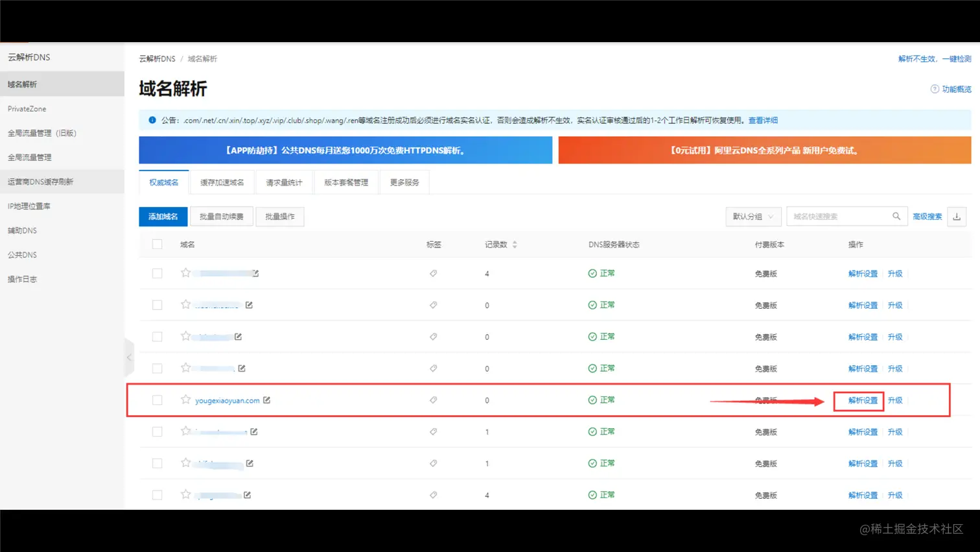The image size is (980, 552).
Task: Open the 默认分组 group dropdown
Action: [752, 216]
